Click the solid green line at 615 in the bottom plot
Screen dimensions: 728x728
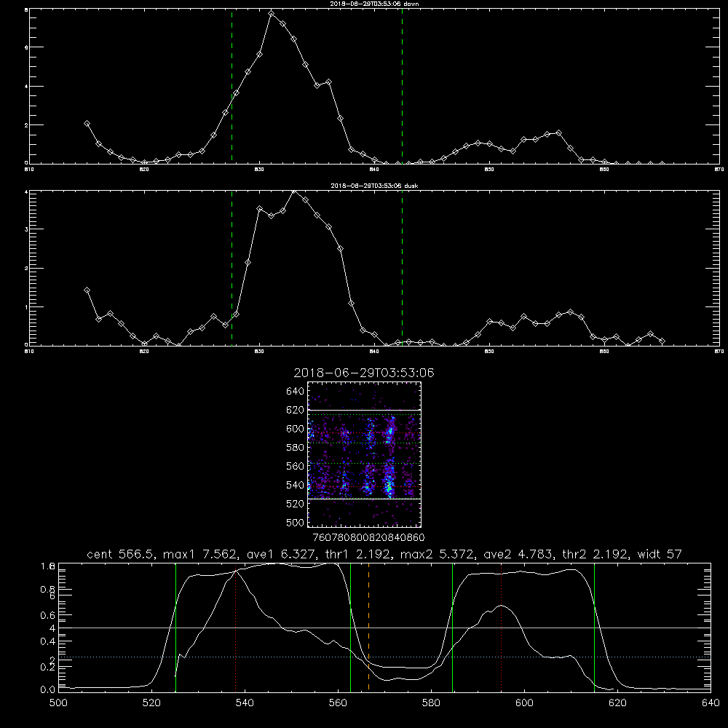(x=594, y=627)
